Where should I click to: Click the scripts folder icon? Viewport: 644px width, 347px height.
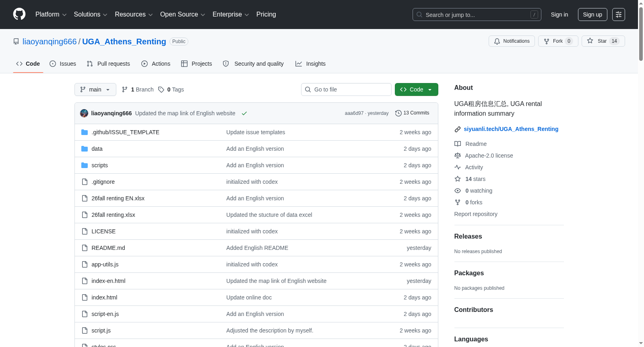pos(85,165)
